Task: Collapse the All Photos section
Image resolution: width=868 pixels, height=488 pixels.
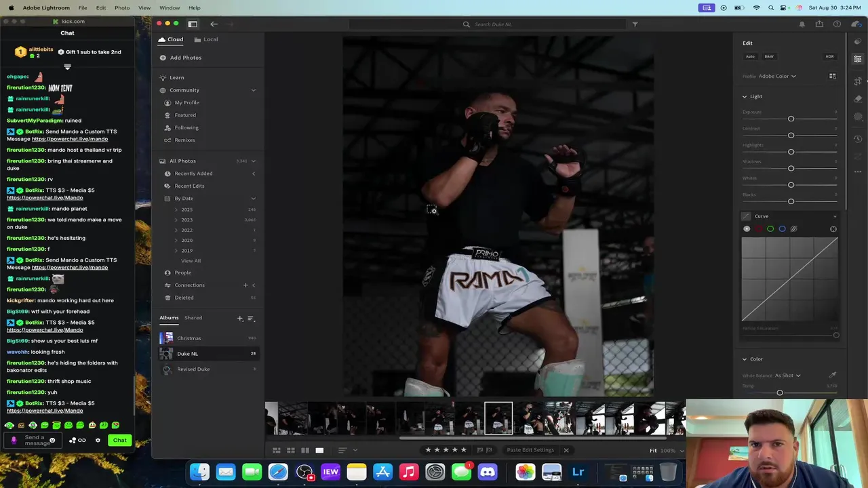Action: pos(254,161)
